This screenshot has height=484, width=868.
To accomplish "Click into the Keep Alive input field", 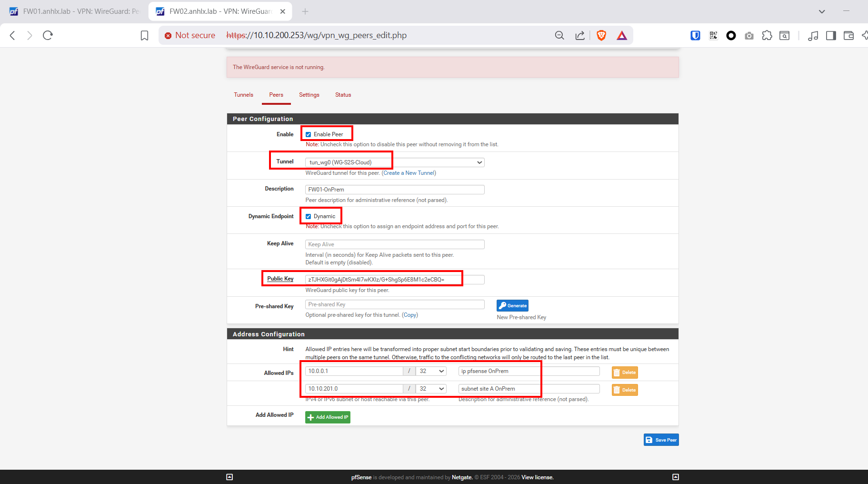I will coord(394,244).
